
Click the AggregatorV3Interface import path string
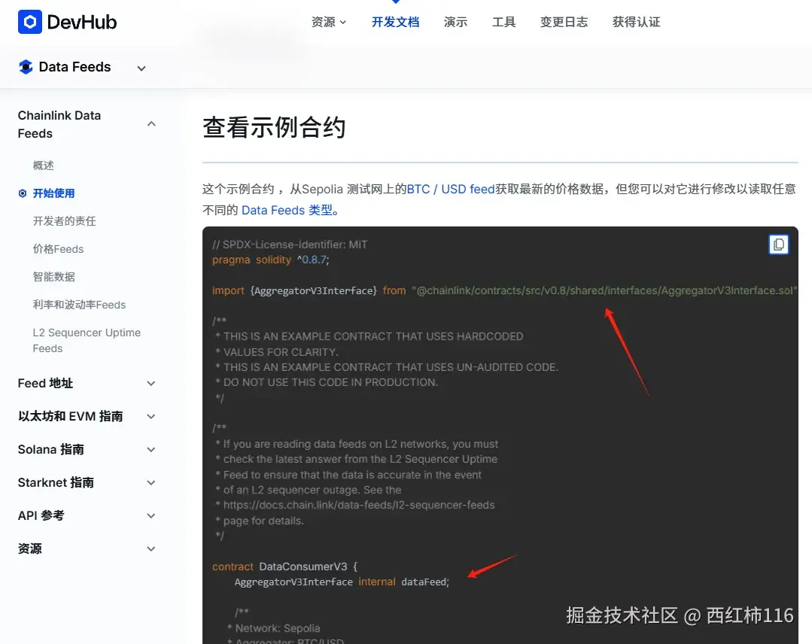tap(604, 290)
